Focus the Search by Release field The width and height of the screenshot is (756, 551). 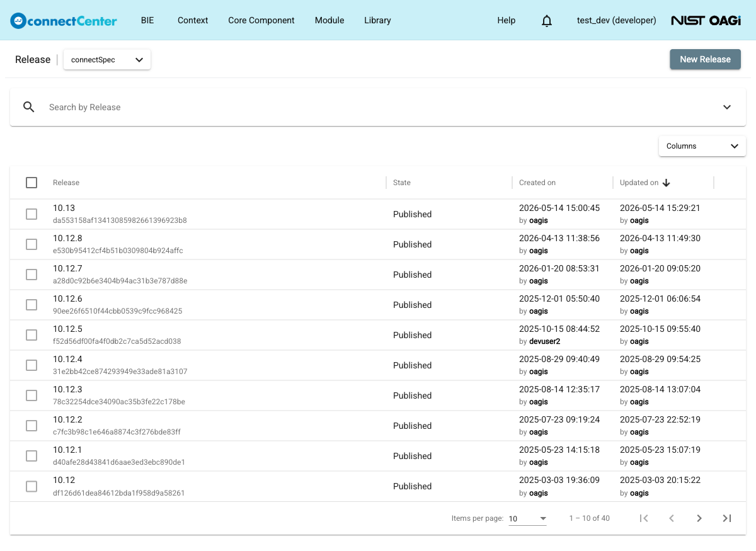click(378, 107)
